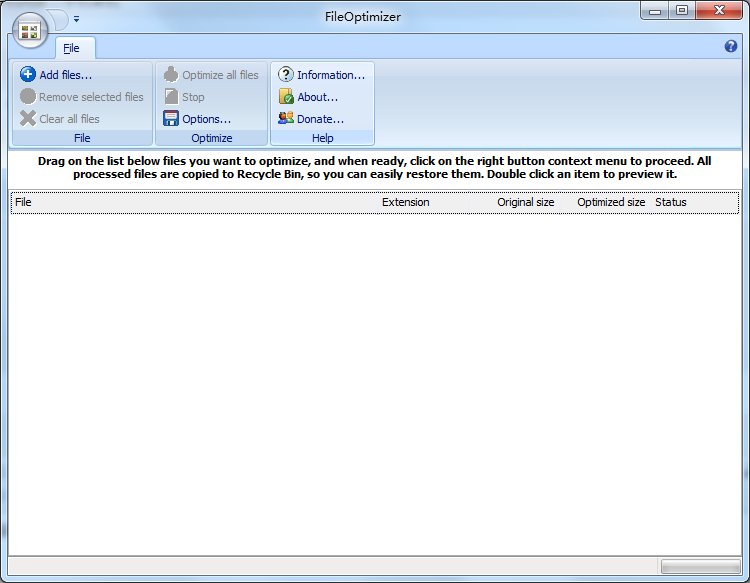Click the Stop label
Screen dimensions: 750x583
coord(193,97)
